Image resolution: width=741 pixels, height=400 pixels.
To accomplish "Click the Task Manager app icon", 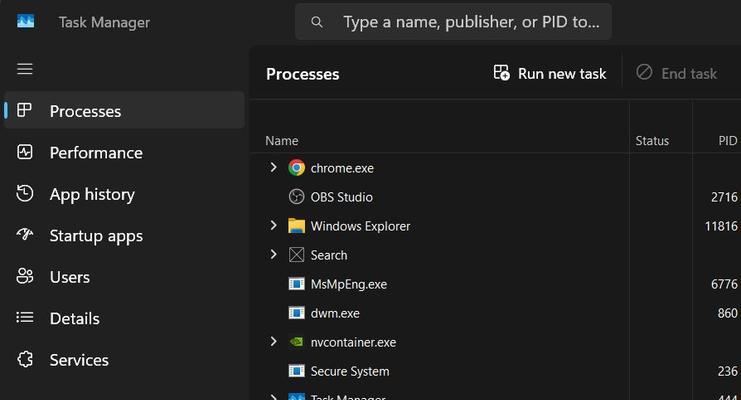I will pos(26,21).
